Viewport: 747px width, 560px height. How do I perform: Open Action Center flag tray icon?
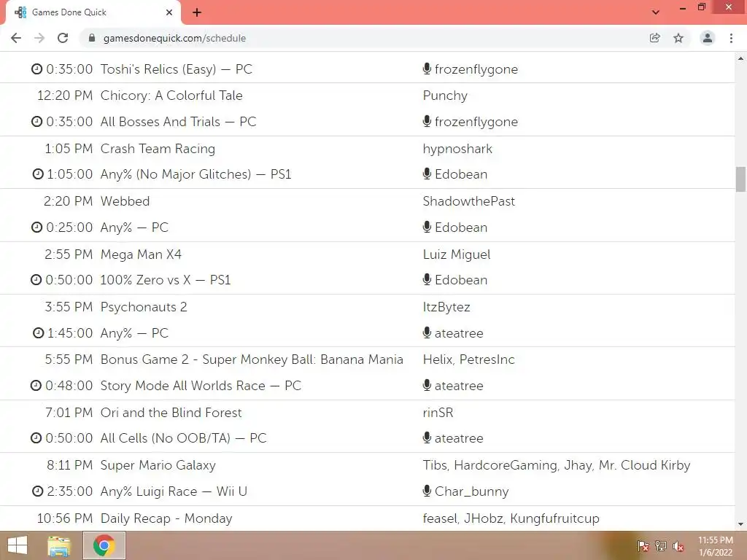point(643,546)
